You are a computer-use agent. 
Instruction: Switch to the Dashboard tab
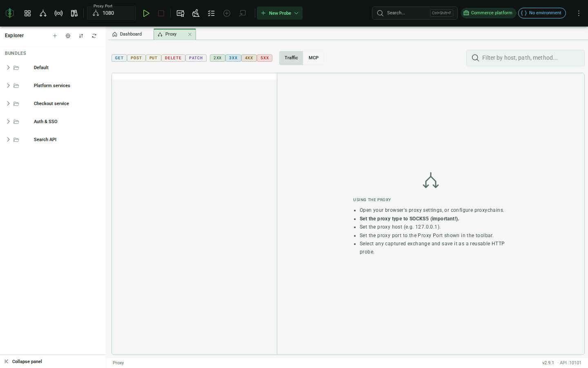(x=127, y=34)
